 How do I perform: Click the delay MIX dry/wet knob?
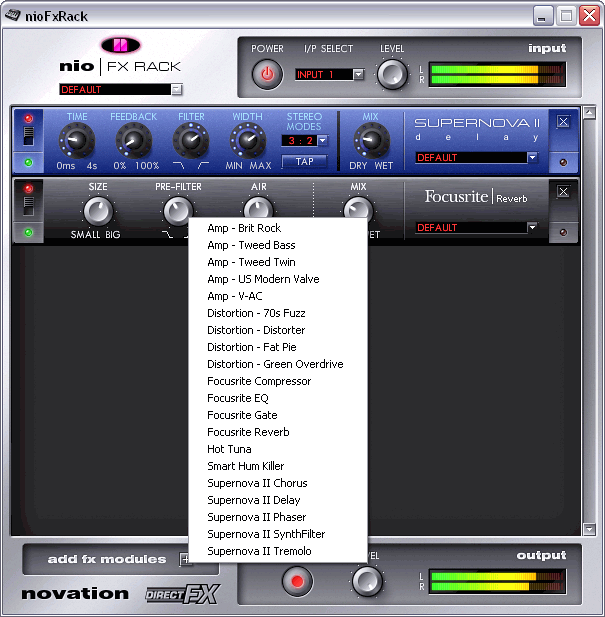(x=372, y=140)
